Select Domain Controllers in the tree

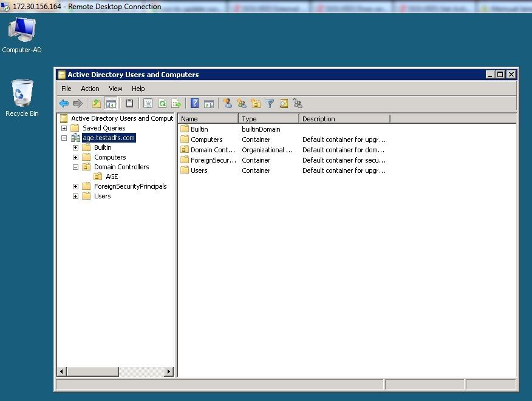tap(121, 167)
